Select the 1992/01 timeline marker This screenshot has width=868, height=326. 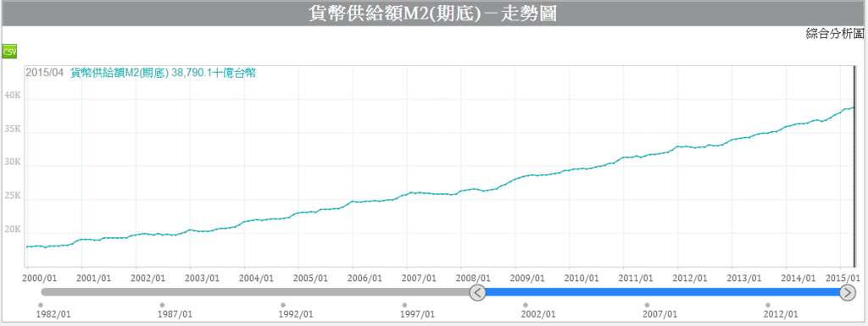[x=283, y=305]
